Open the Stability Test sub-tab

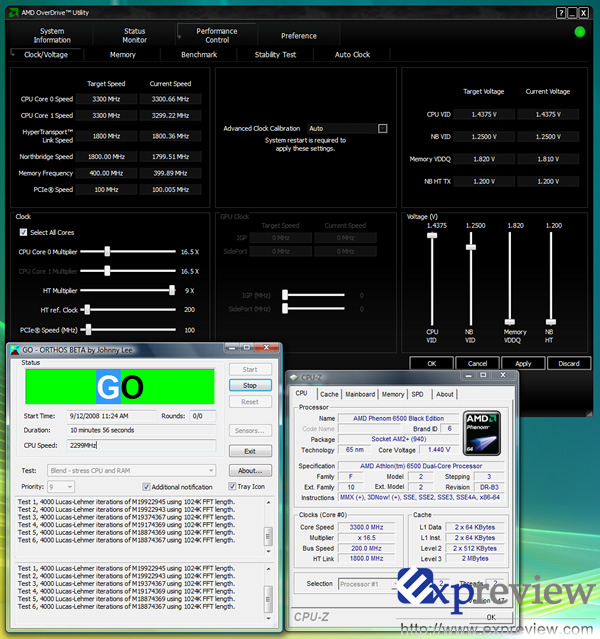pyautogui.click(x=275, y=55)
